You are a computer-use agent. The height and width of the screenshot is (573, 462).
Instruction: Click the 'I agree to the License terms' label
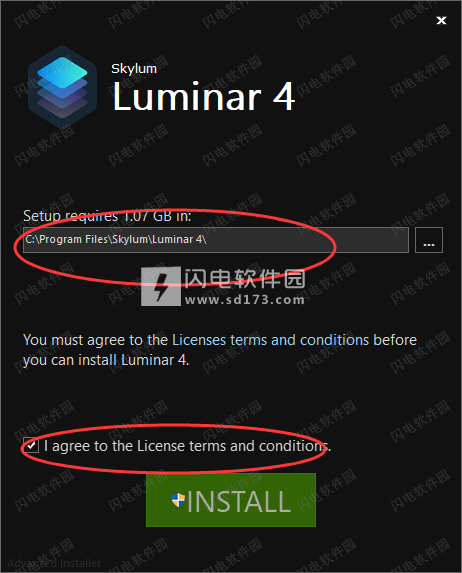187,446
